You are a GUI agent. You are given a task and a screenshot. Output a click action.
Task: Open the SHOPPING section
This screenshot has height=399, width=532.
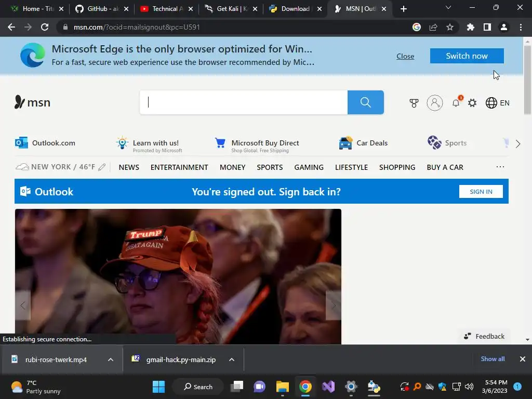pyautogui.click(x=397, y=167)
